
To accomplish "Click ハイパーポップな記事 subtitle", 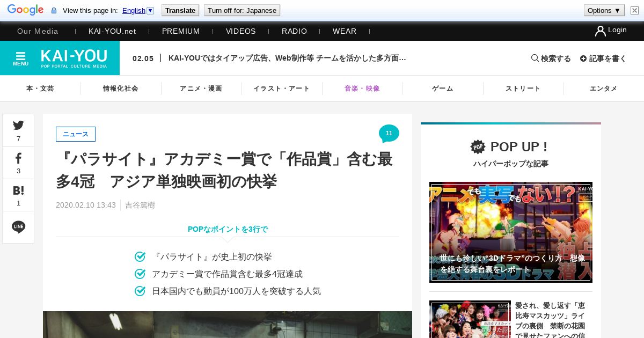I will pyautogui.click(x=511, y=164).
